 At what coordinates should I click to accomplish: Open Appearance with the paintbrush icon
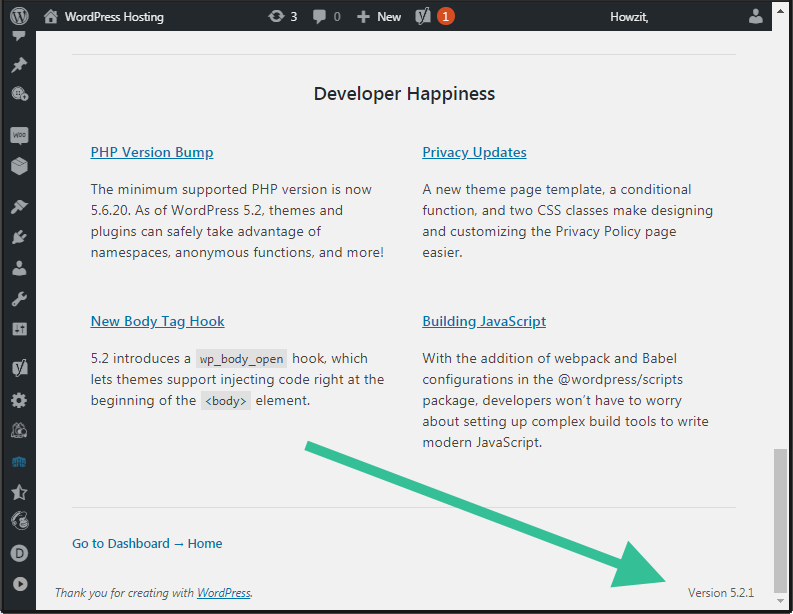[x=19, y=207]
